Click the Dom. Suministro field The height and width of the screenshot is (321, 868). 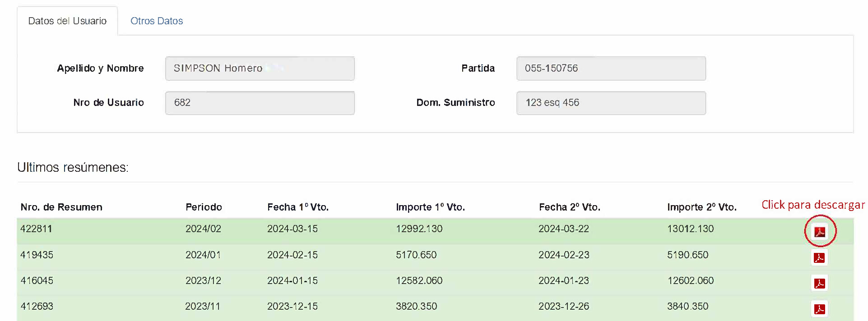coord(611,103)
